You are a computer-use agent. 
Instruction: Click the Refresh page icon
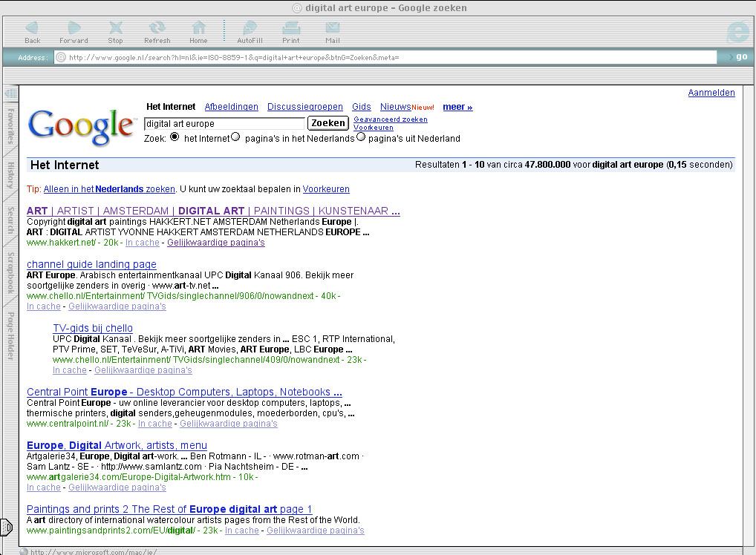point(157,28)
